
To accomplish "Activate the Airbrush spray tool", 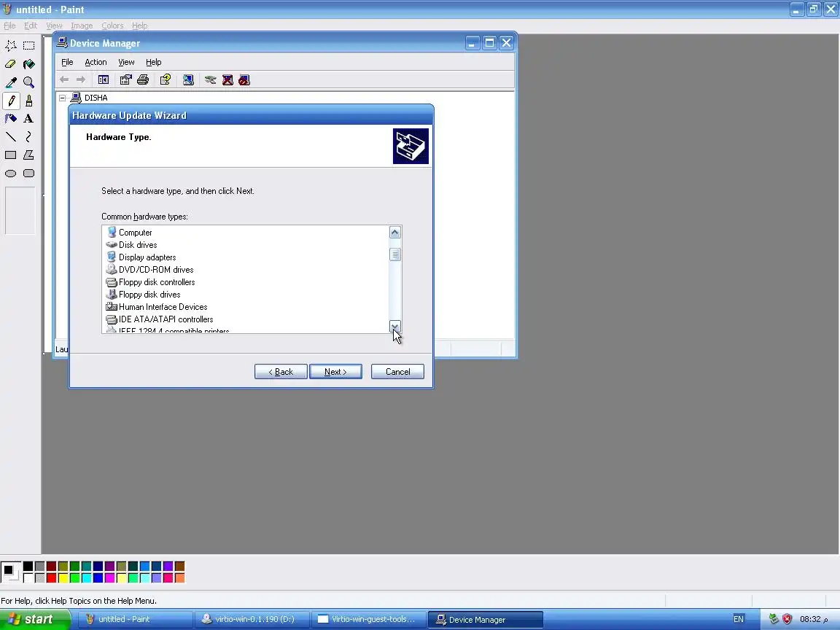I will coord(11,118).
